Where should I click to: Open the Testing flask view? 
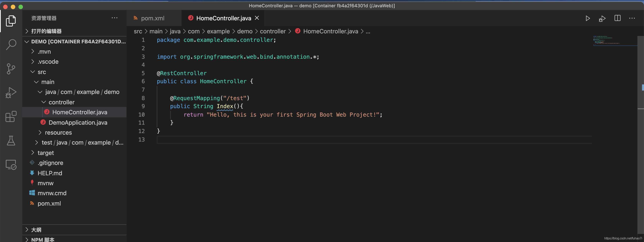(11, 141)
